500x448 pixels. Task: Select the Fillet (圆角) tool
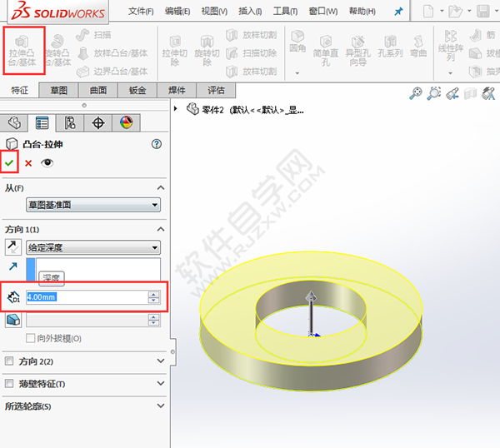point(297,42)
